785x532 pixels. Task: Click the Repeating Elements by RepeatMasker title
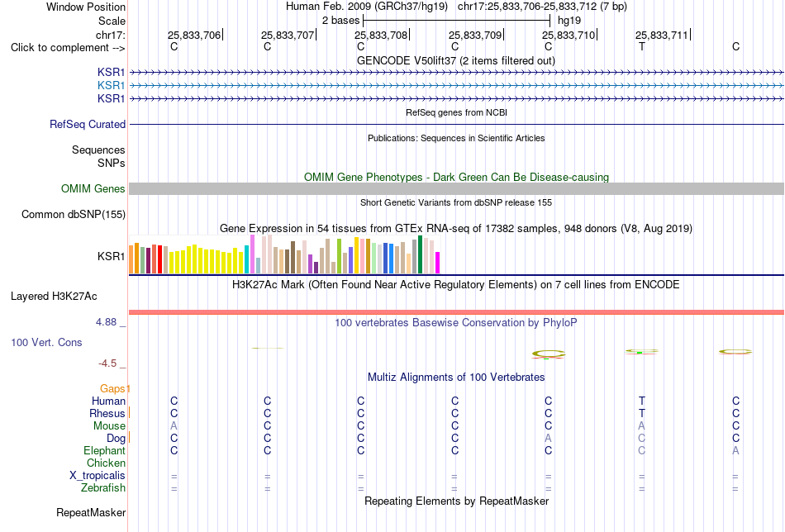click(x=457, y=501)
